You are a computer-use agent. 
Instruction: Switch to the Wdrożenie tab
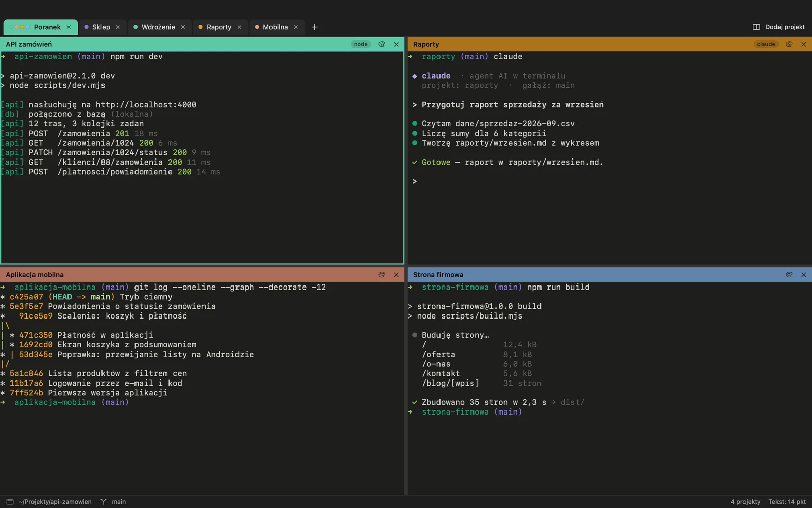click(159, 27)
